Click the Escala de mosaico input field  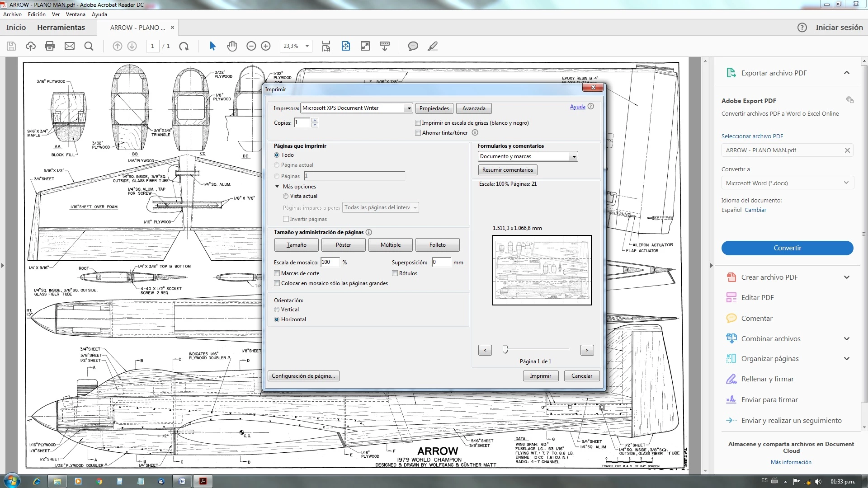[x=330, y=263]
